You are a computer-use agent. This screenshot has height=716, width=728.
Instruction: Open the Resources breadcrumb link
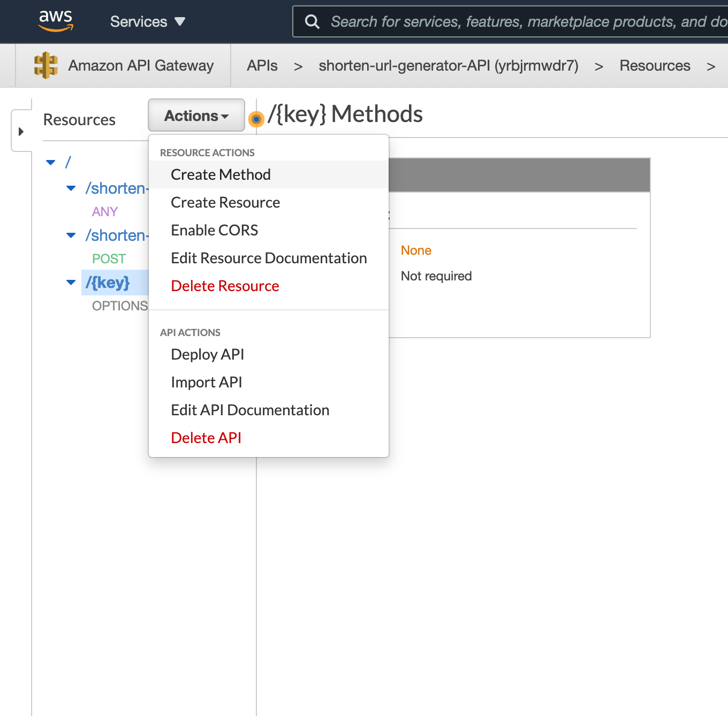pyautogui.click(x=655, y=66)
